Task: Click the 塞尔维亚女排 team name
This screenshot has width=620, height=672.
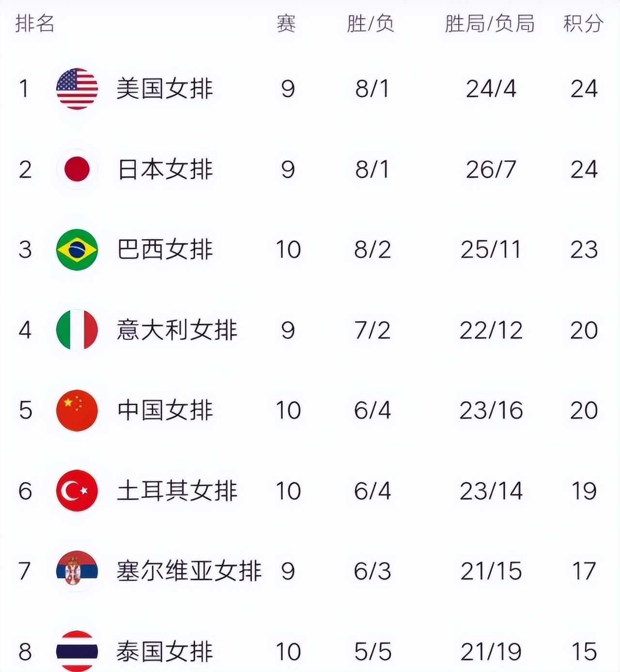Action: pos(189,571)
